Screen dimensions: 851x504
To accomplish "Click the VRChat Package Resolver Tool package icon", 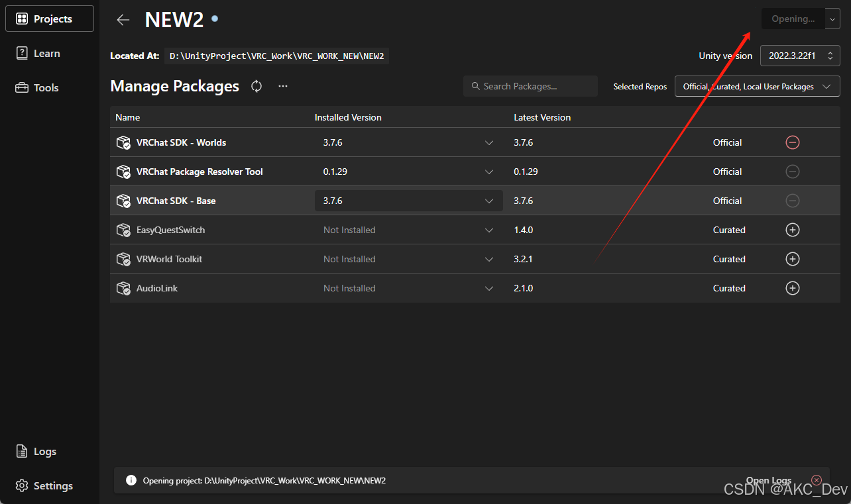I will 123,172.
